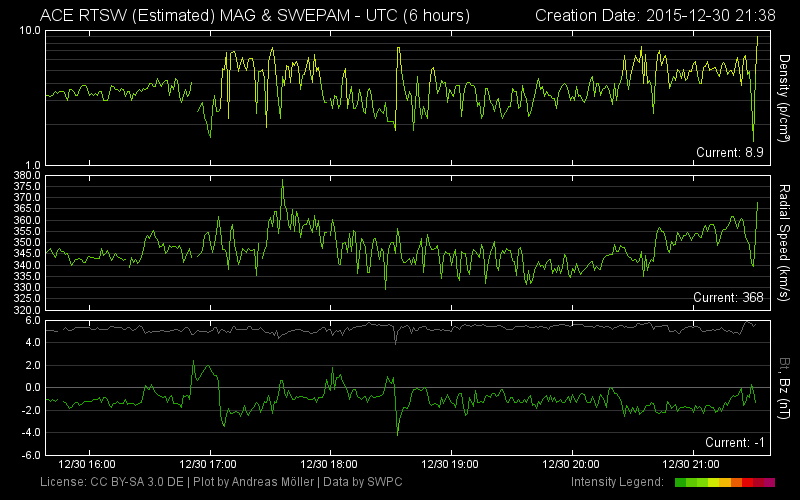Click the Radial Speed 'Current: 368' readout
This screenshot has height=500, width=800.
tap(728, 298)
